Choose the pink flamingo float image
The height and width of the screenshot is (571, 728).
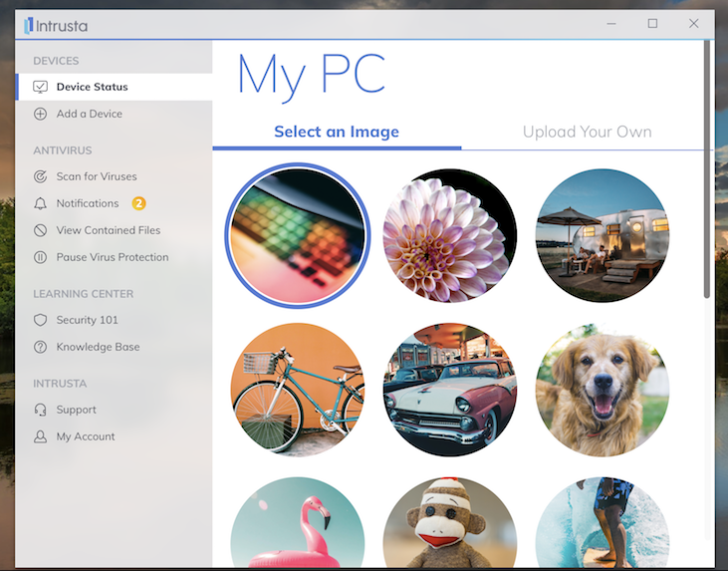point(298,522)
